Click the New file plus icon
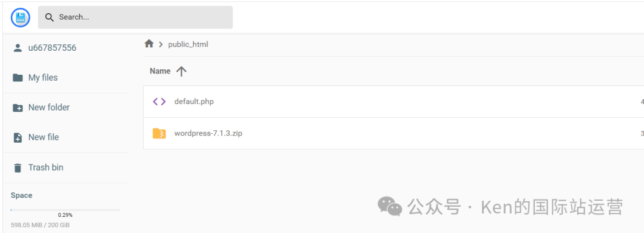 click(x=18, y=137)
